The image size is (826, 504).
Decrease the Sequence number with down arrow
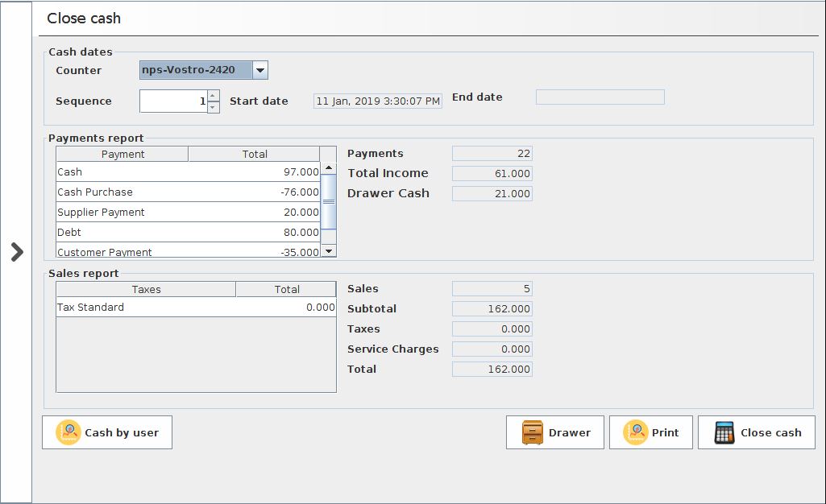click(x=213, y=107)
